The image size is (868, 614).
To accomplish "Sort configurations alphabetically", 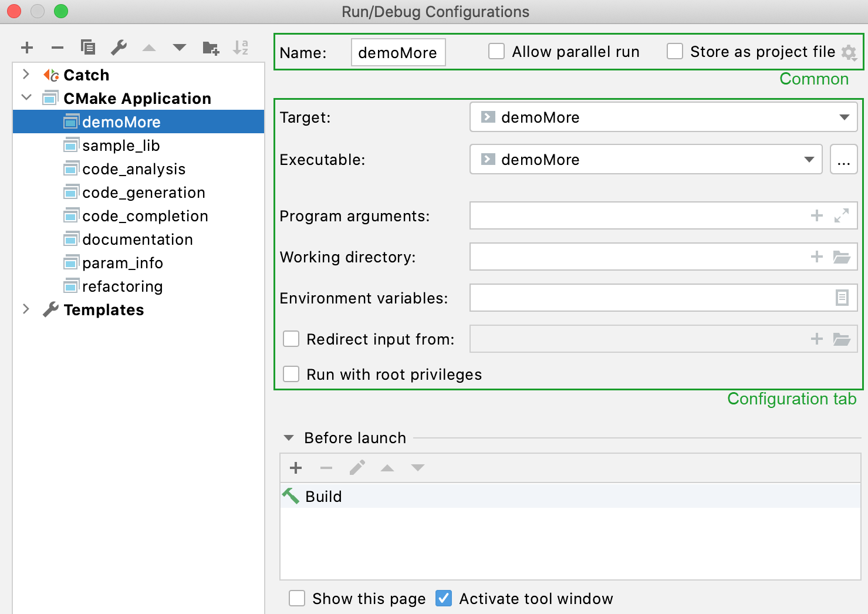I will click(241, 48).
